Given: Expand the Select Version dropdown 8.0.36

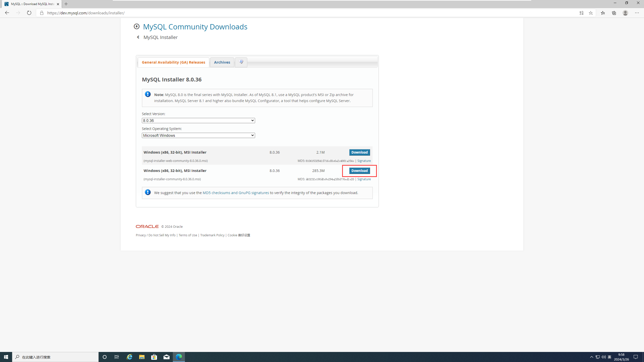Looking at the screenshot, I should click(198, 120).
